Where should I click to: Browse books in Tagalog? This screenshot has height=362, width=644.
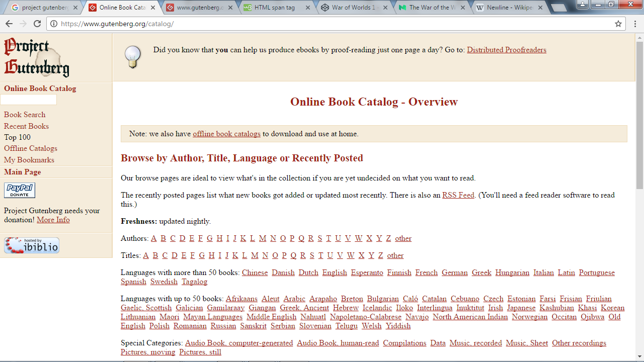194,282
